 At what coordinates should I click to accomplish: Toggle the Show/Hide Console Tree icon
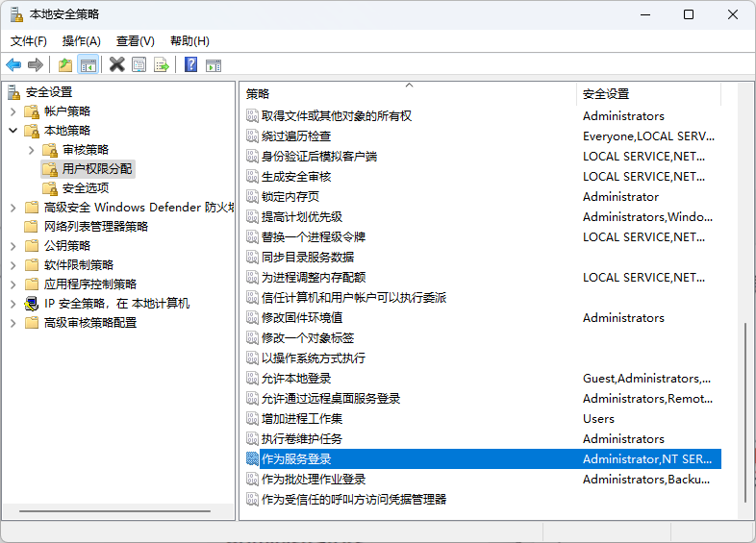pyautogui.click(x=88, y=65)
